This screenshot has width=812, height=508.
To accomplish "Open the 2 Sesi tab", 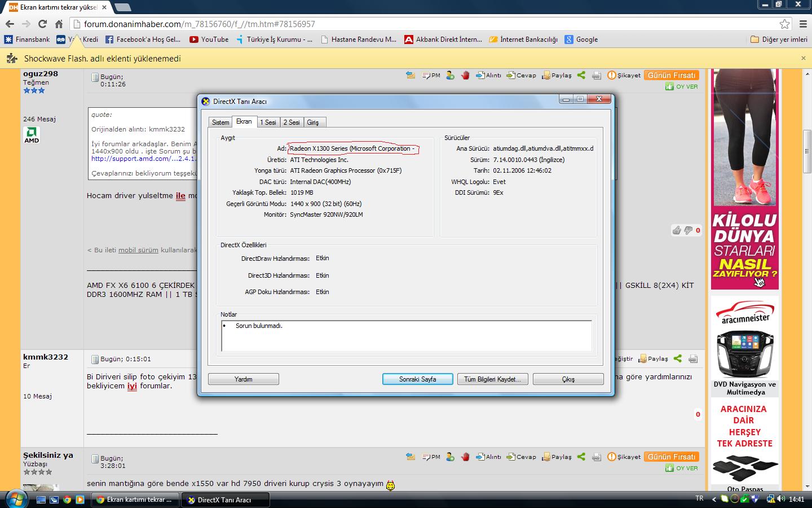I will 292,122.
